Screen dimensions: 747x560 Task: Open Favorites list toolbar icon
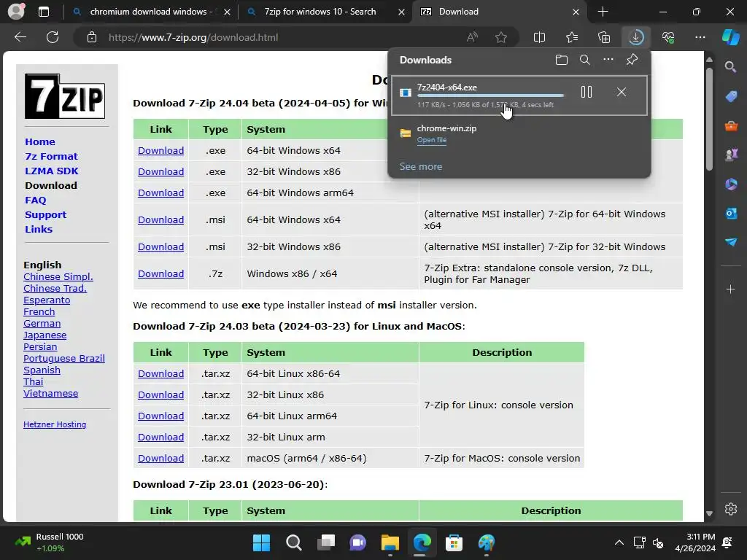pyautogui.click(x=572, y=37)
